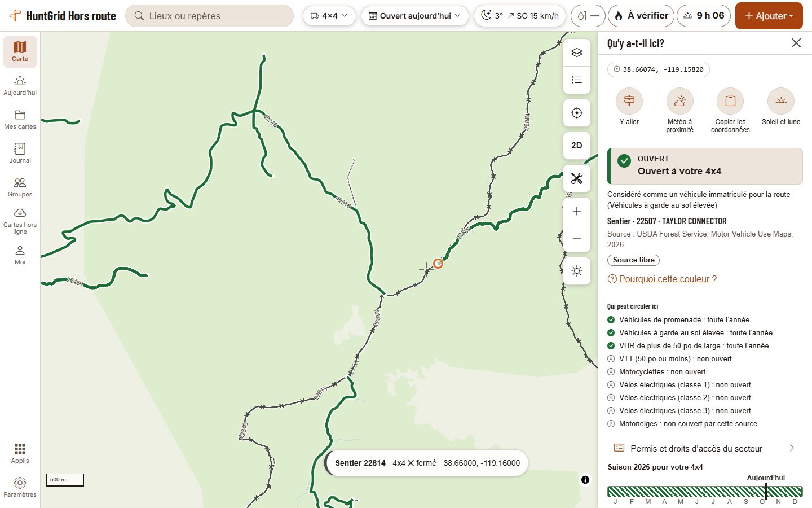
Task: Open Météo à proximité
Action: [x=679, y=111]
